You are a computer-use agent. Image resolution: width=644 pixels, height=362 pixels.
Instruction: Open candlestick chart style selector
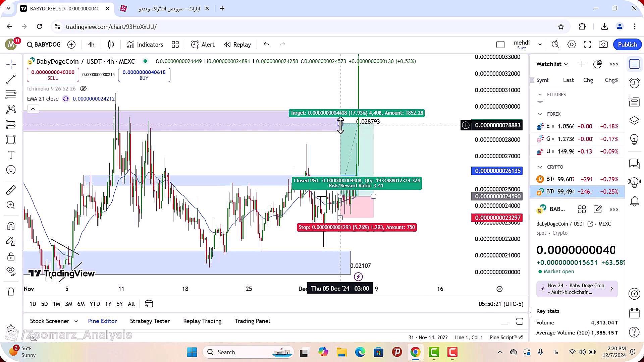tap(111, 45)
